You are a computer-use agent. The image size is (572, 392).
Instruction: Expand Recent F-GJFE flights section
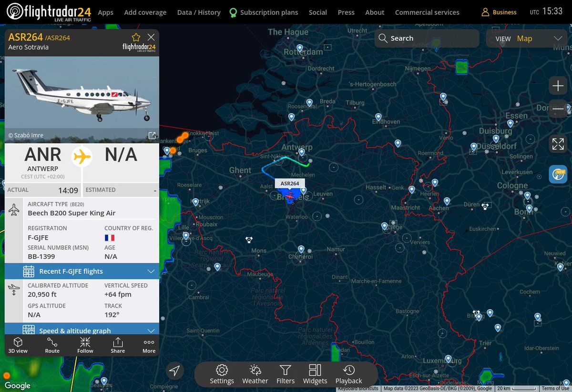coord(82,271)
